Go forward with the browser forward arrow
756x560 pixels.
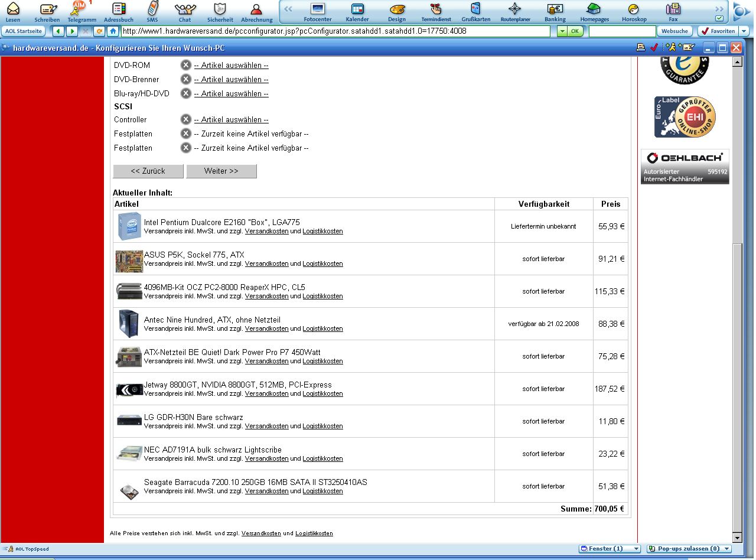71,31
